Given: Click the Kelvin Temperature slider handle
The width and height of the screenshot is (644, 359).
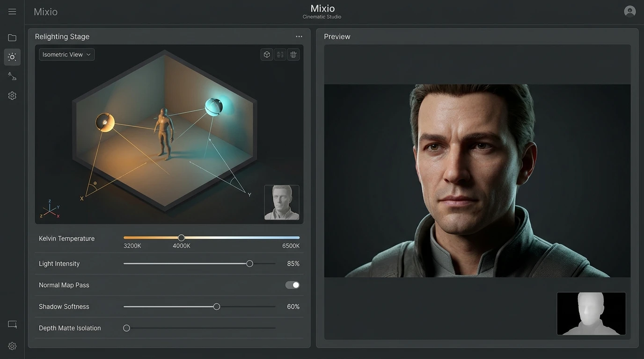Looking at the screenshot, I should click(182, 238).
